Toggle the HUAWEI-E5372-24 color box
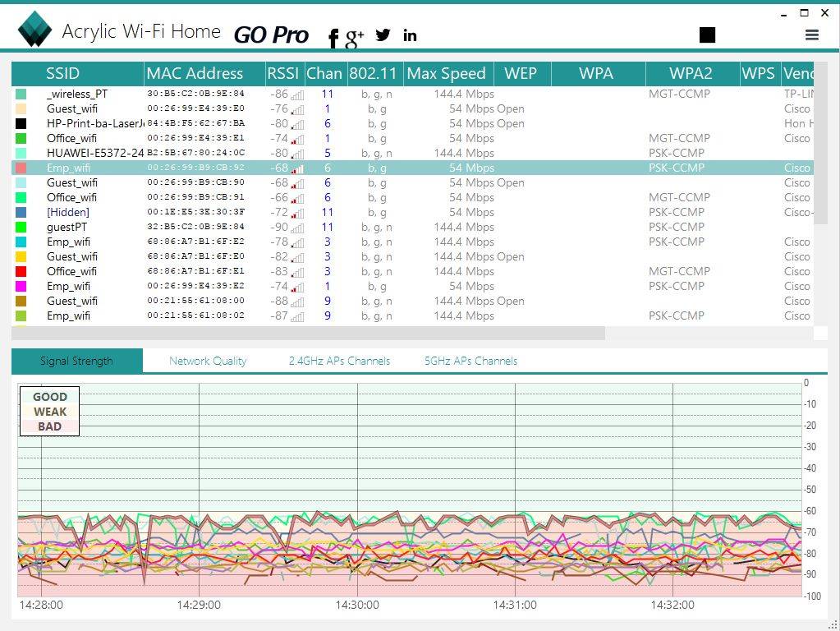 [x=21, y=154]
